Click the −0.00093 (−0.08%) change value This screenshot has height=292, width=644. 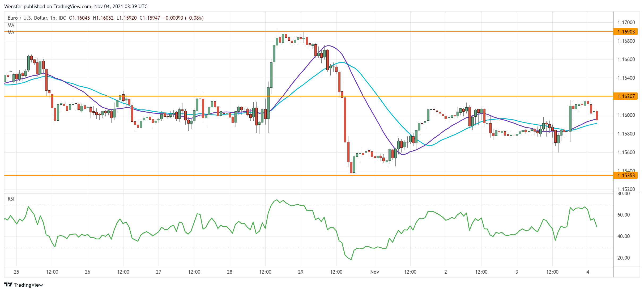coord(183,18)
